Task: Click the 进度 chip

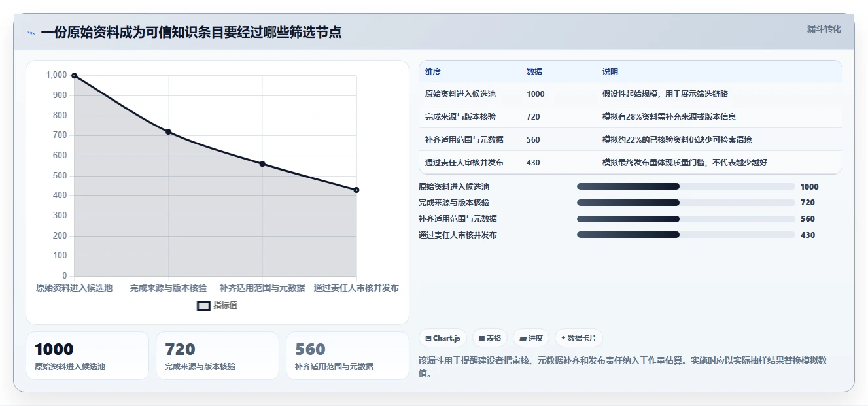Action: pos(531,338)
